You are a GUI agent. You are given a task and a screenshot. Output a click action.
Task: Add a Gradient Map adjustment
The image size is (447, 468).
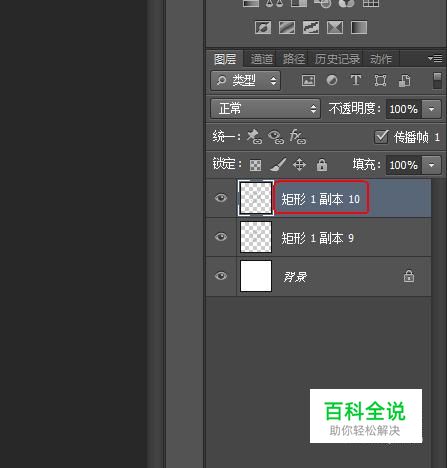point(359,27)
